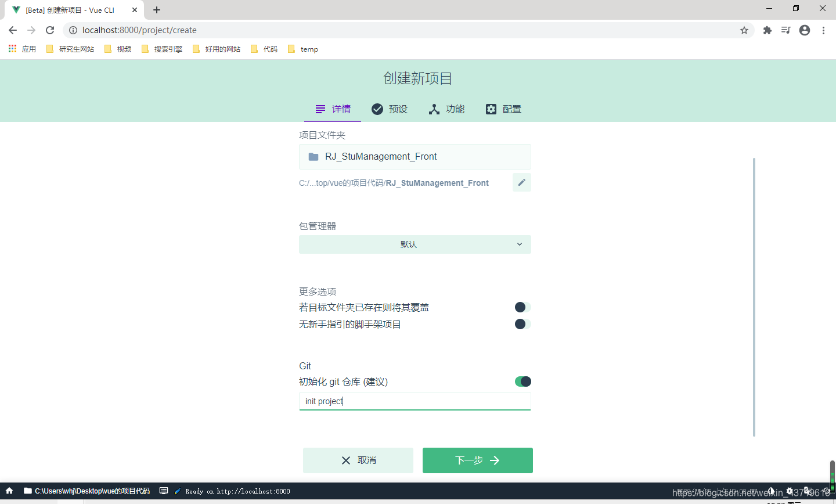
Task: Open 应用 apps shortcut in bookmarks bar
Action: click(x=23, y=49)
